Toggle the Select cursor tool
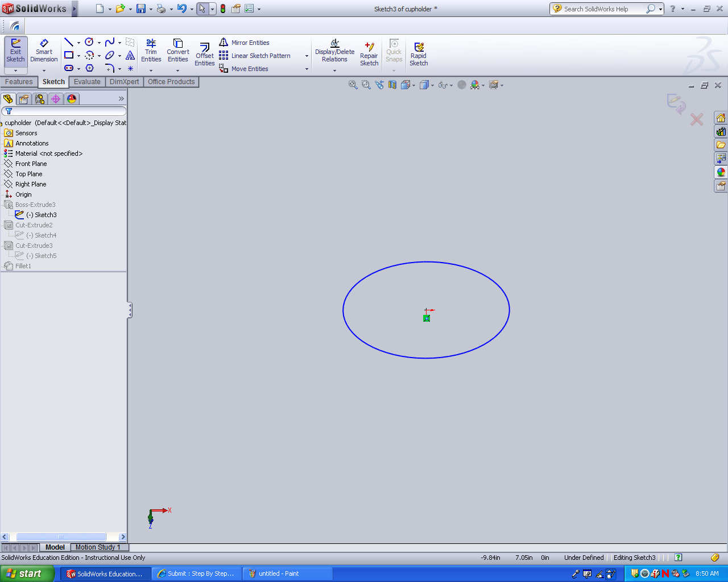 point(202,9)
